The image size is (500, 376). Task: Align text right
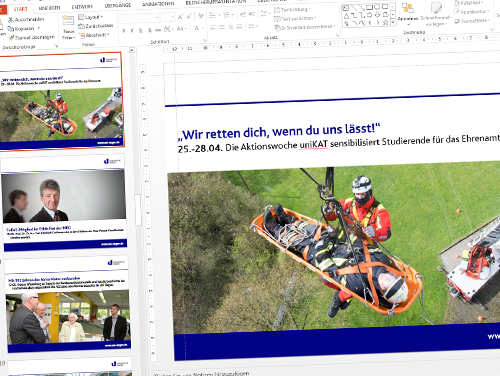(x=231, y=27)
